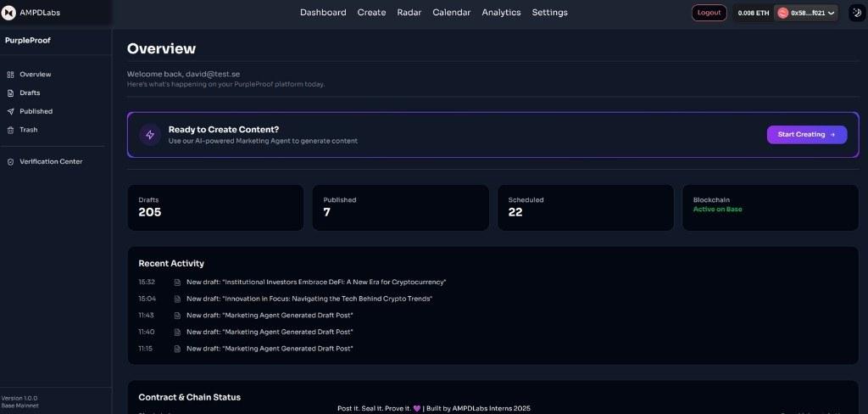Click the Logout button
The height and width of the screenshot is (414, 868).
(x=709, y=13)
